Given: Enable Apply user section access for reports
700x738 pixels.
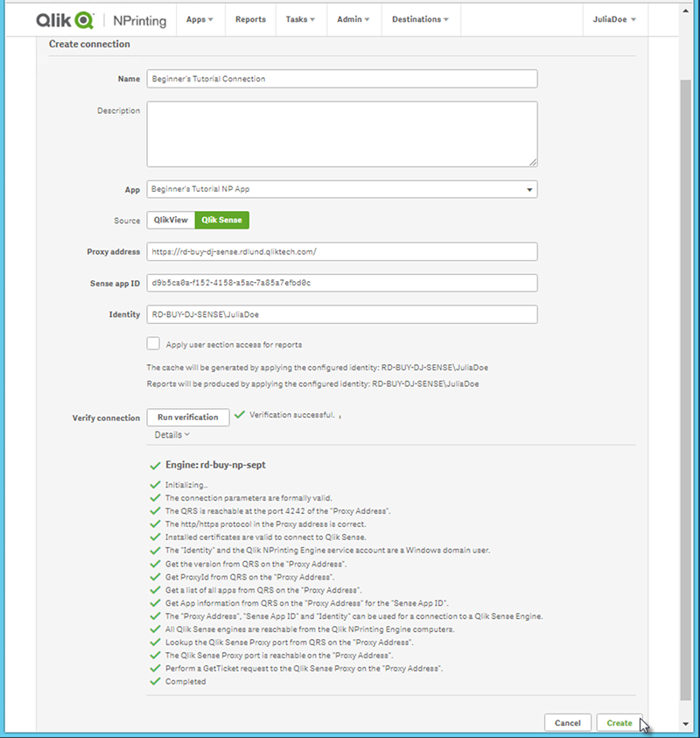Looking at the screenshot, I should [152, 343].
